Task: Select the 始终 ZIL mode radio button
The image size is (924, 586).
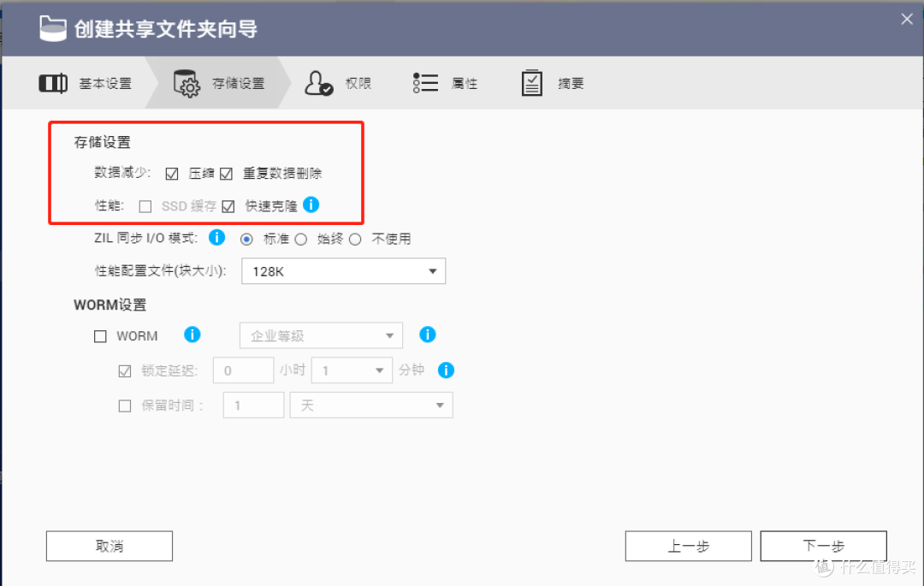Action: 301,240
